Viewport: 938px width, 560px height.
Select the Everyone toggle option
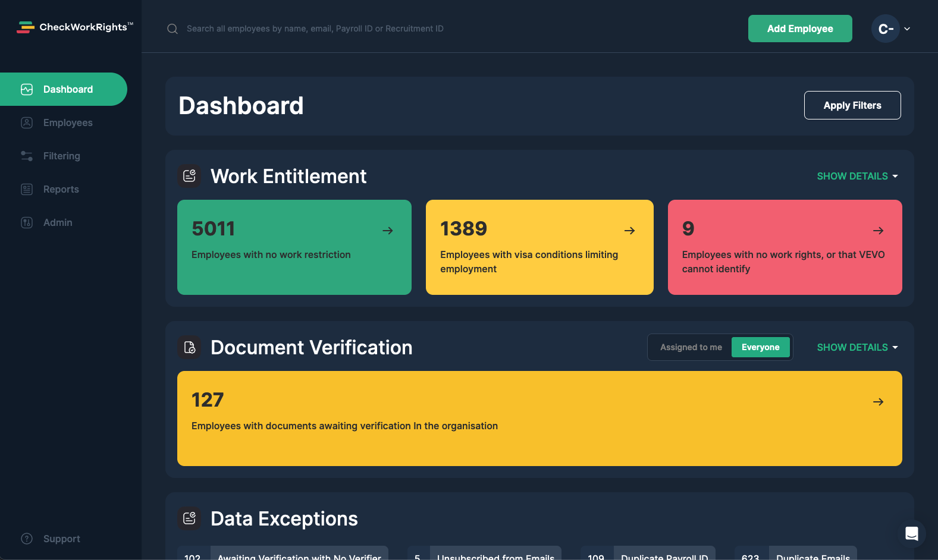coord(760,347)
